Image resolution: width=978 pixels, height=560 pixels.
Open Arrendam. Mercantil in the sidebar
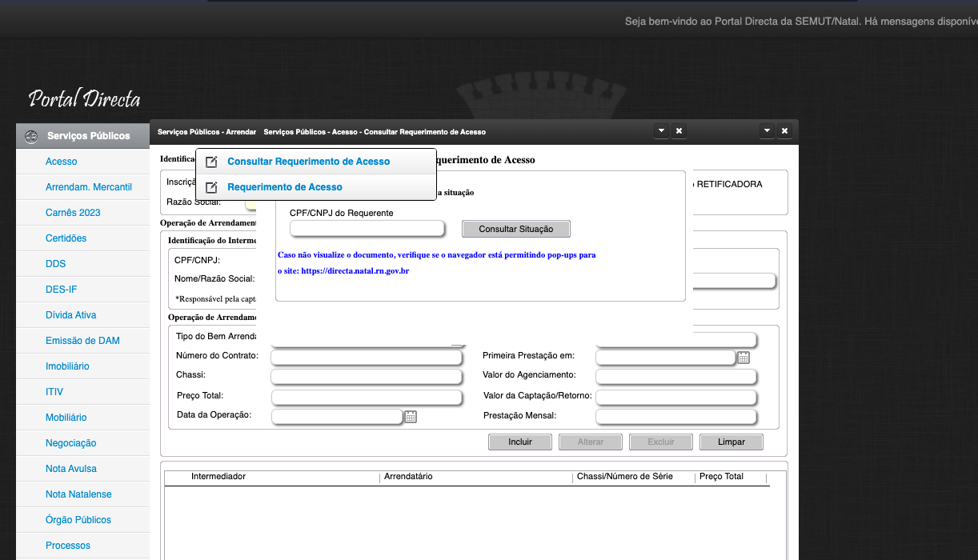(89, 187)
